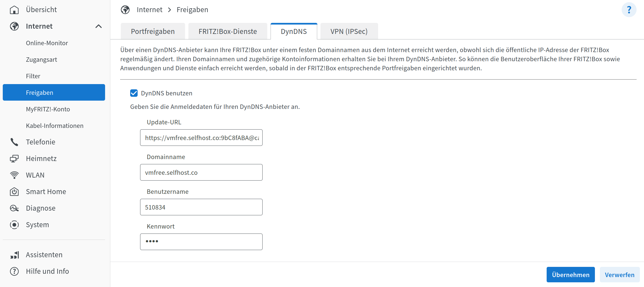Click the Smart Home power icon
The width and height of the screenshot is (644, 287).
(x=14, y=192)
